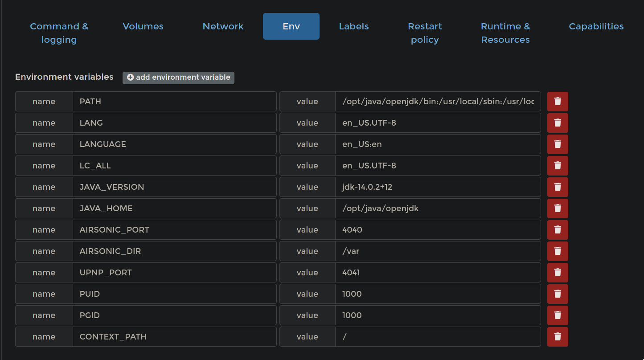Image resolution: width=644 pixels, height=360 pixels.
Task: Remove JAVA_HOME with its delete icon
Action: pyautogui.click(x=558, y=208)
